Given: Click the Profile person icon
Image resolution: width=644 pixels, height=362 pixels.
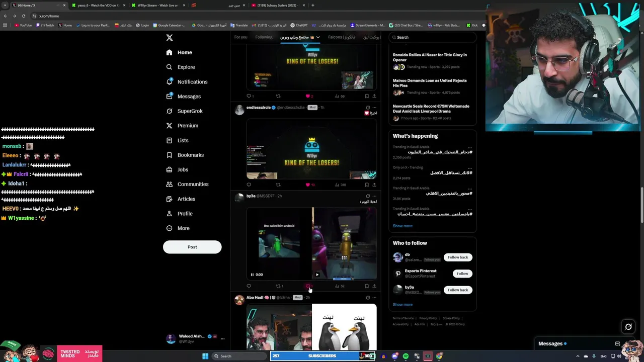Looking at the screenshot, I should pos(169,213).
